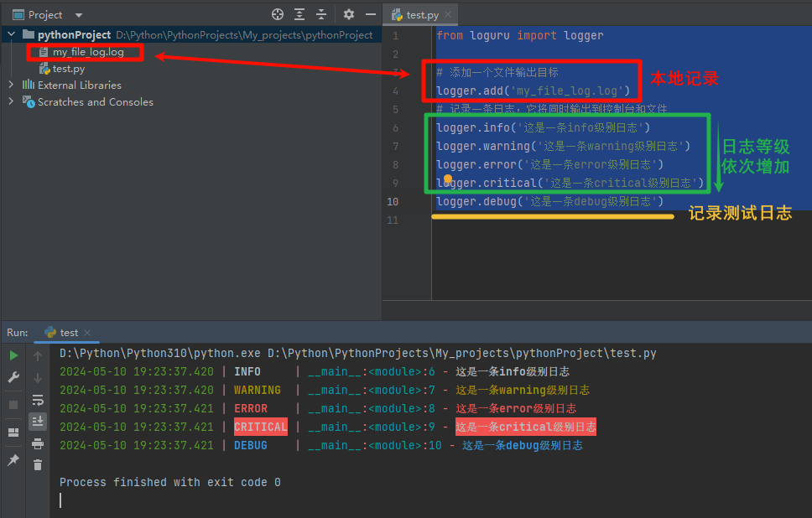Rerun test with green play icon
The height and width of the screenshot is (518, 812).
pos(14,355)
